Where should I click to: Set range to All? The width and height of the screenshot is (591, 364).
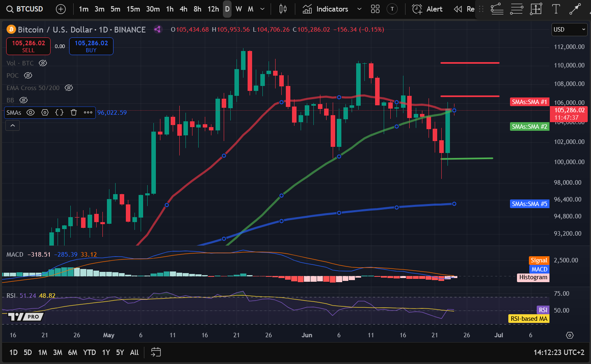tap(134, 352)
